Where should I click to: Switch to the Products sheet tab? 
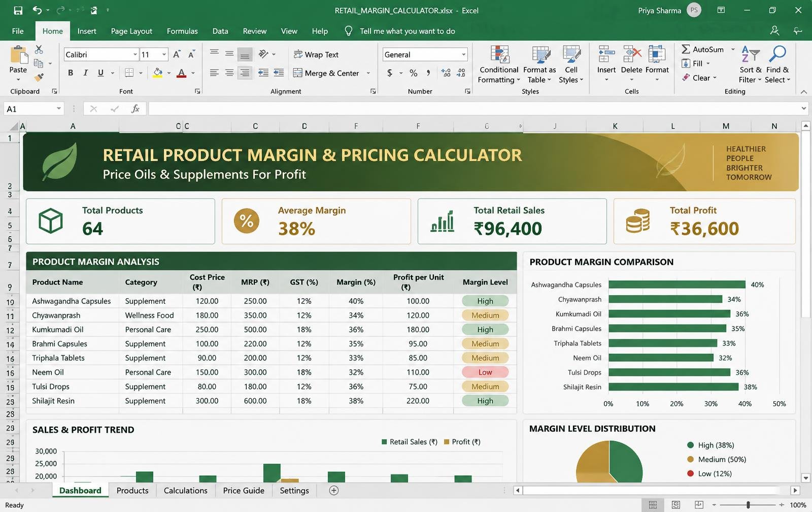tap(132, 490)
